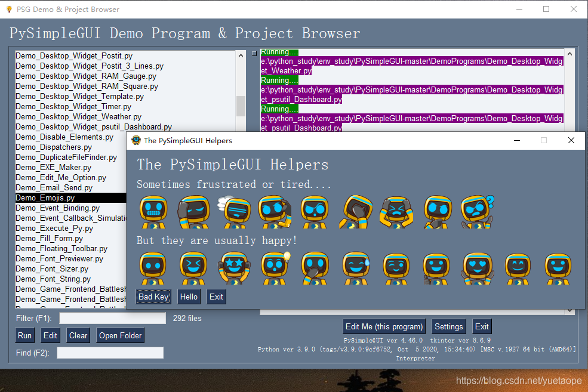Open Settings in Project Browser

point(448,326)
